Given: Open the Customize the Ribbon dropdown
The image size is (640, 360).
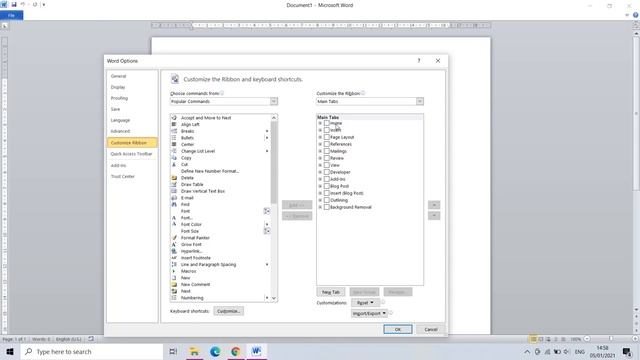Looking at the screenshot, I should [420, 101].
